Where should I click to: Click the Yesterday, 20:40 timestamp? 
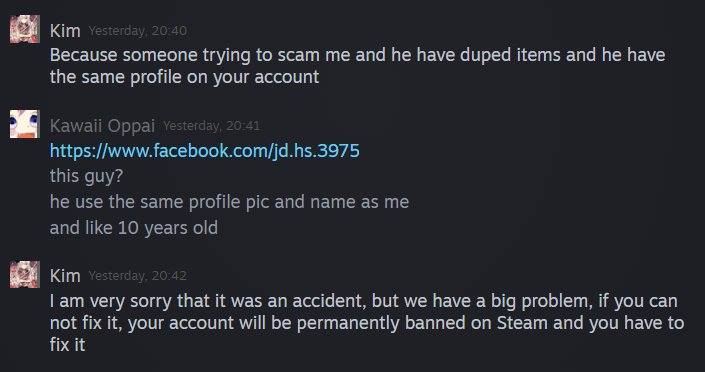[x=138, y=31]
